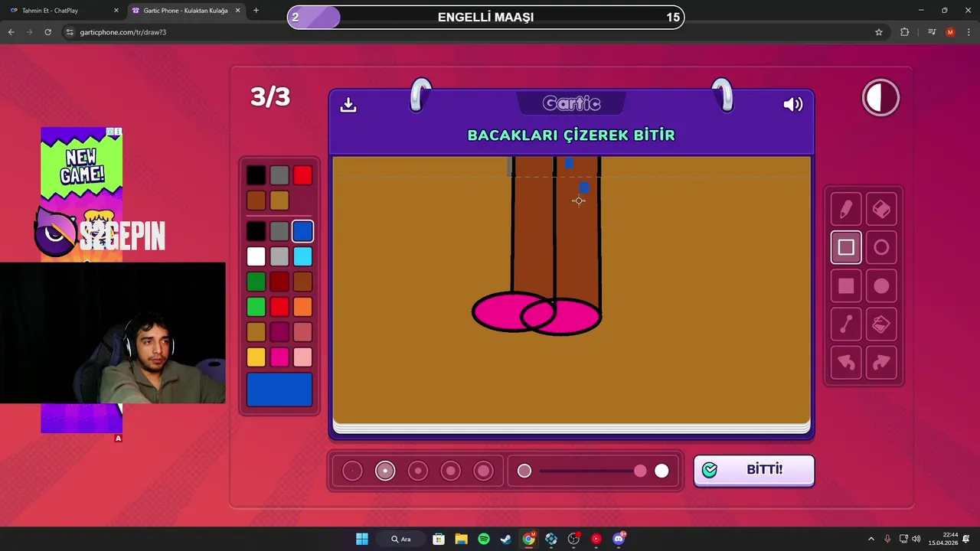Pick the yellow color swatch
This screenshot has height=551, width=980.
tap(256, 357)
